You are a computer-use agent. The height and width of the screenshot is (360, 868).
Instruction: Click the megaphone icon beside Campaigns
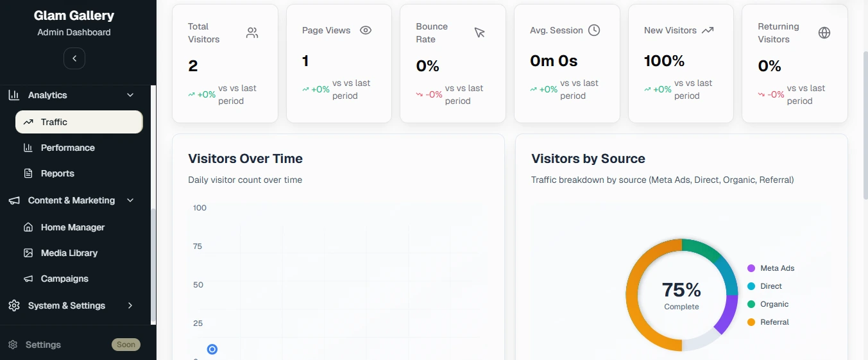[x=28, y=279]
